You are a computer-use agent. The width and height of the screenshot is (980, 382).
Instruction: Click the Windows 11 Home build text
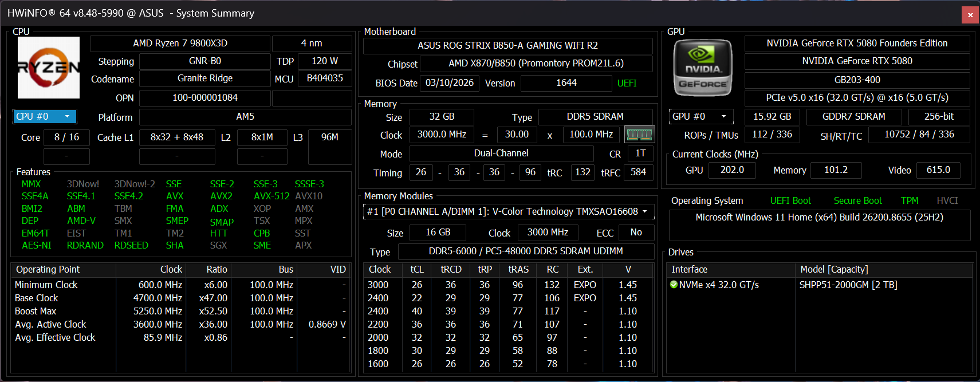(819, 218)
